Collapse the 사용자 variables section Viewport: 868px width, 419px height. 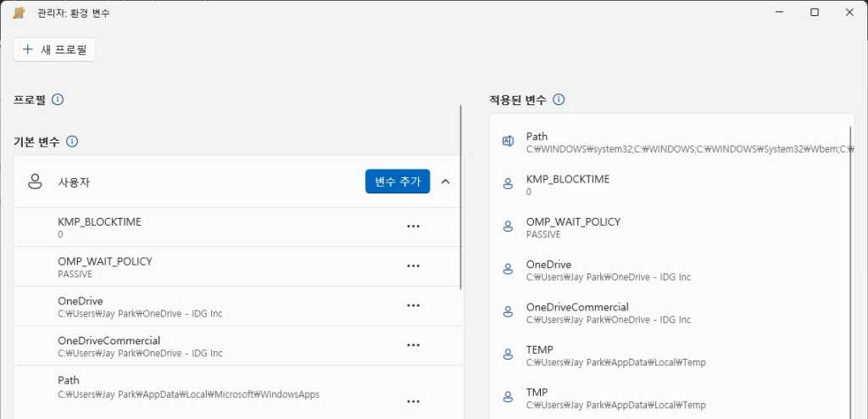446,182
